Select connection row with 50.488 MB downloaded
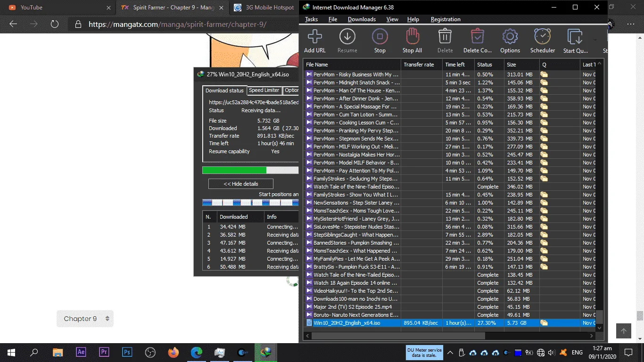 click(x=250, y=267)
